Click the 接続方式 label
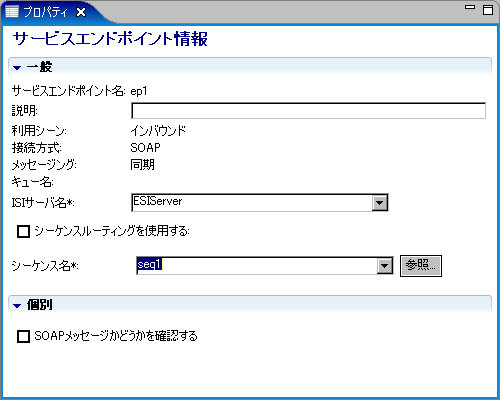 click(x=37, y=147)
